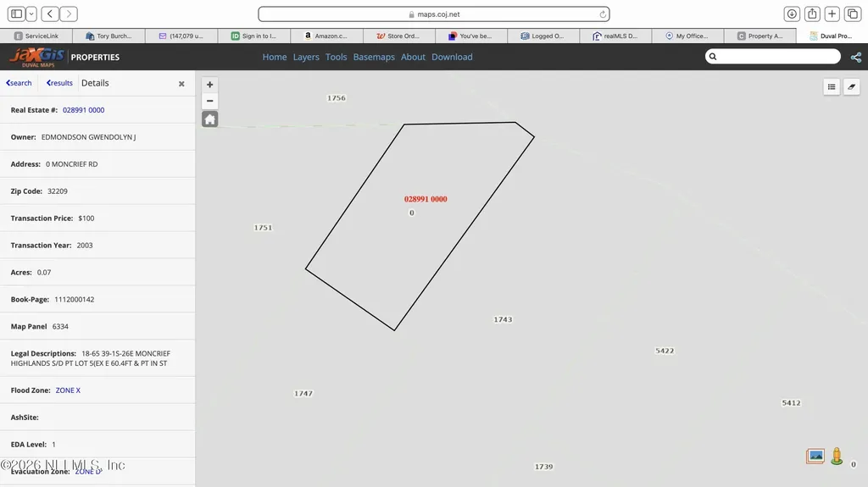This screenshot has height=487, width=868.
Task: Return map to home extent
Action: [210, 119]
